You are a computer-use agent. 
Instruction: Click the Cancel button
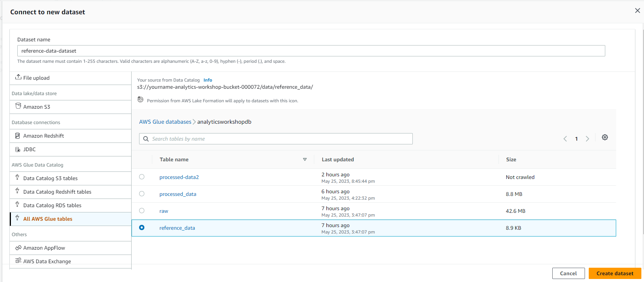coord(568,273)
